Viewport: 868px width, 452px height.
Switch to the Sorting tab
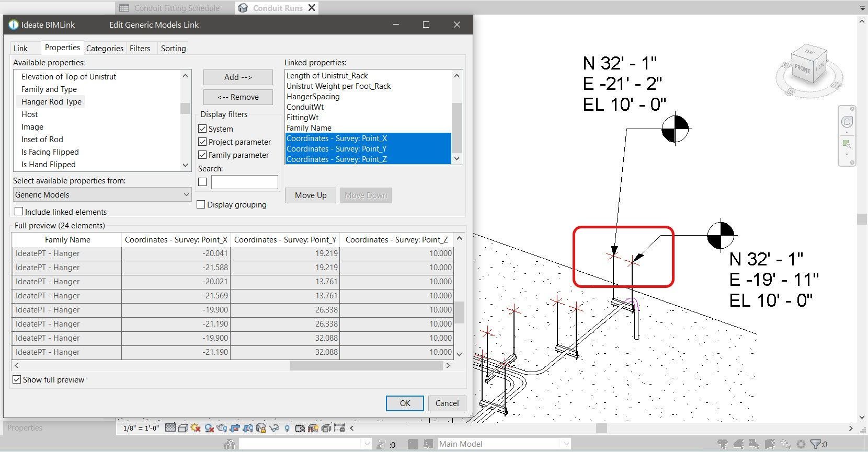tap(173, 48)
